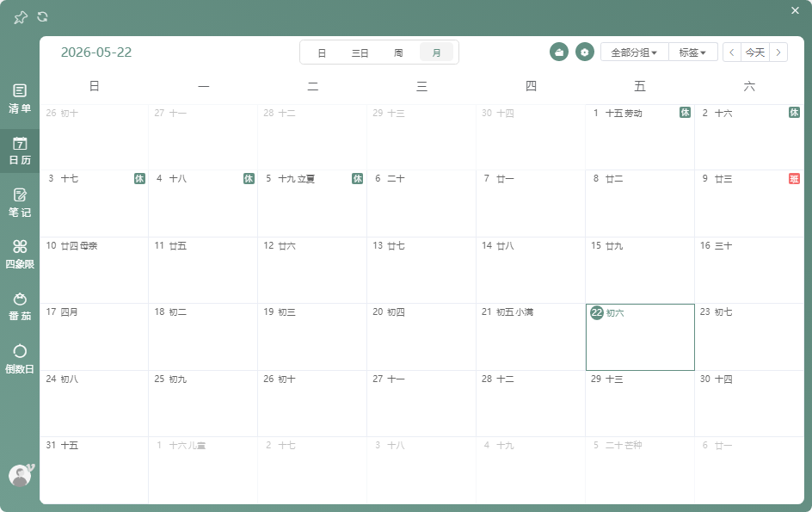This screenshot has height=512, width=812.
Task: Select June 6 廿一 greyed cell
Action: 749,470
